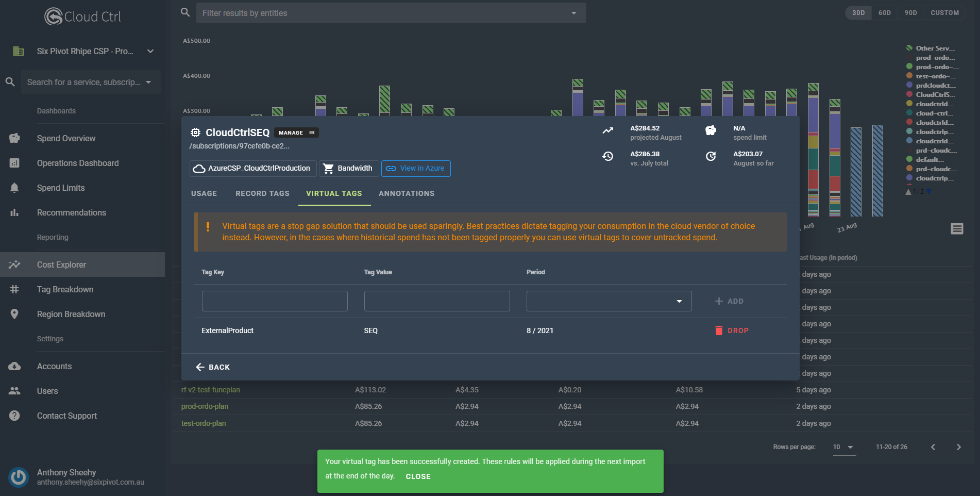The image size is (980, 496).
Task: Expand the Six Pivot Rhipe CSP account selector
Action: (150, 51)
